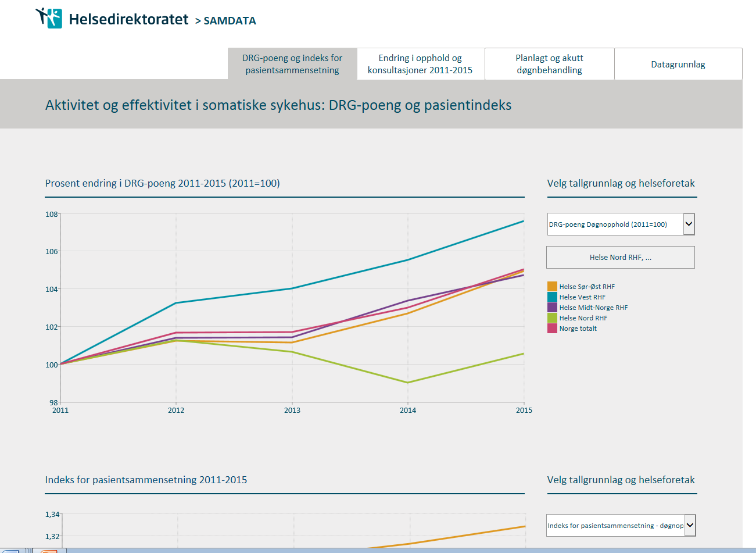The height and width of the screenshot is (553, 756).
Task: Click the teal Helse Vest RHF swatch
Action: coord(552,297)
